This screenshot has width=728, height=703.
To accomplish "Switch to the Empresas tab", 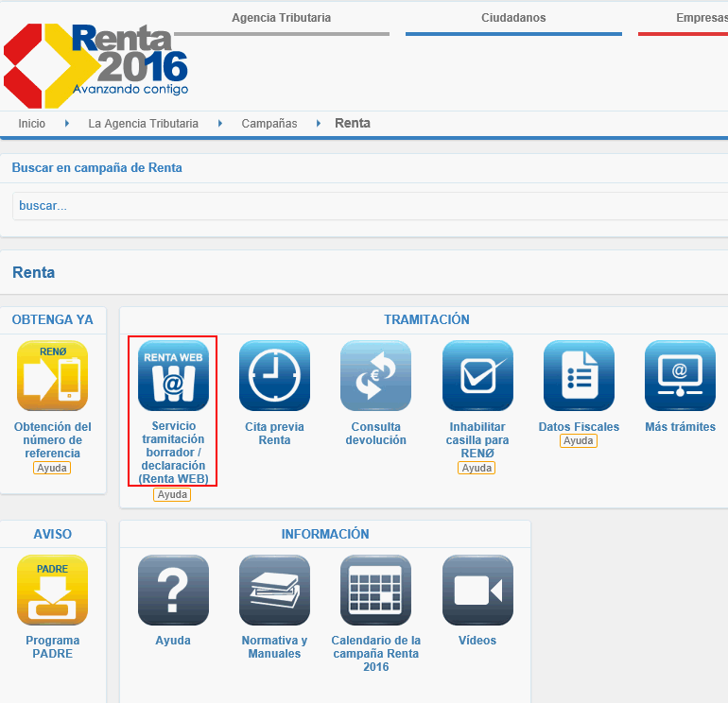I will [702, 18].
